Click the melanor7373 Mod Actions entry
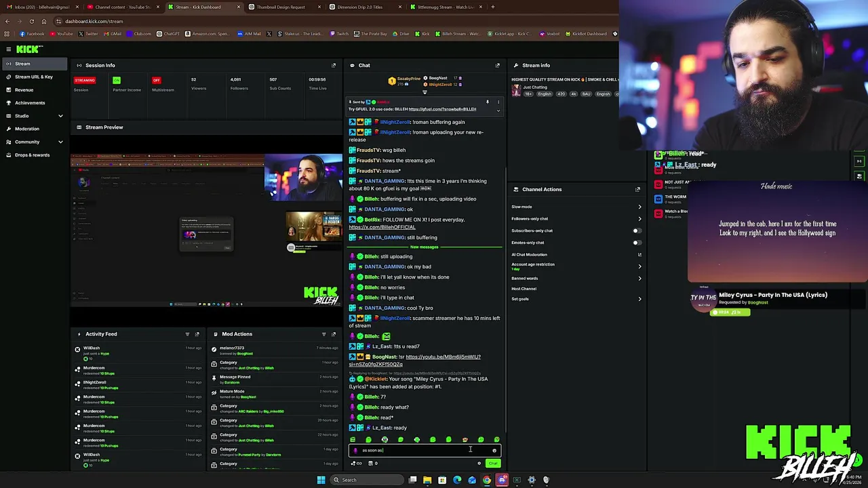The width and height of the screenshot is (868, 488). (275, 350)
